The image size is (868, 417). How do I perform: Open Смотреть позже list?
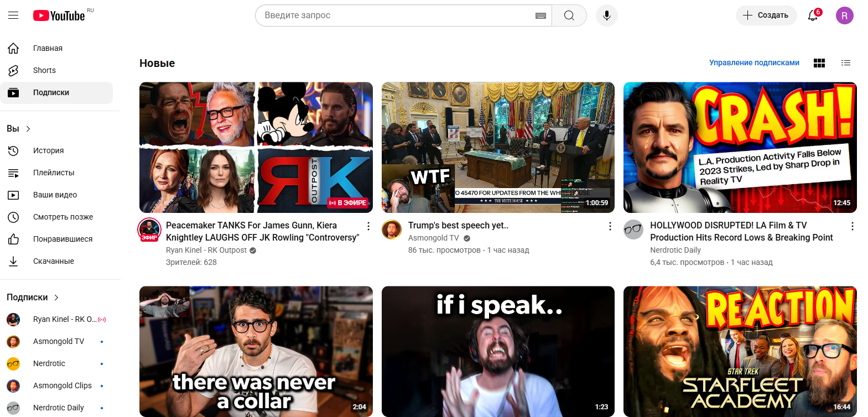click(x=56, y=217)
